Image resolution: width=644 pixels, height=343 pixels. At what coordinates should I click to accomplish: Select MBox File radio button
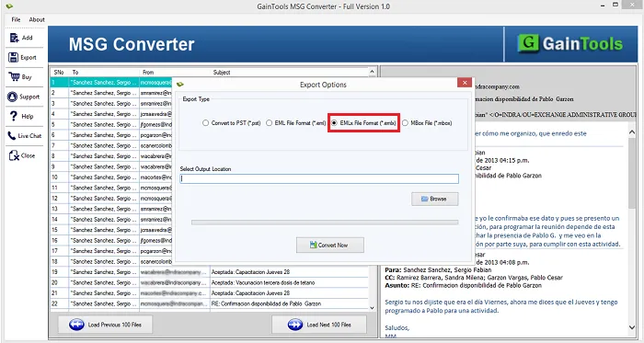[x=405, y=122]
